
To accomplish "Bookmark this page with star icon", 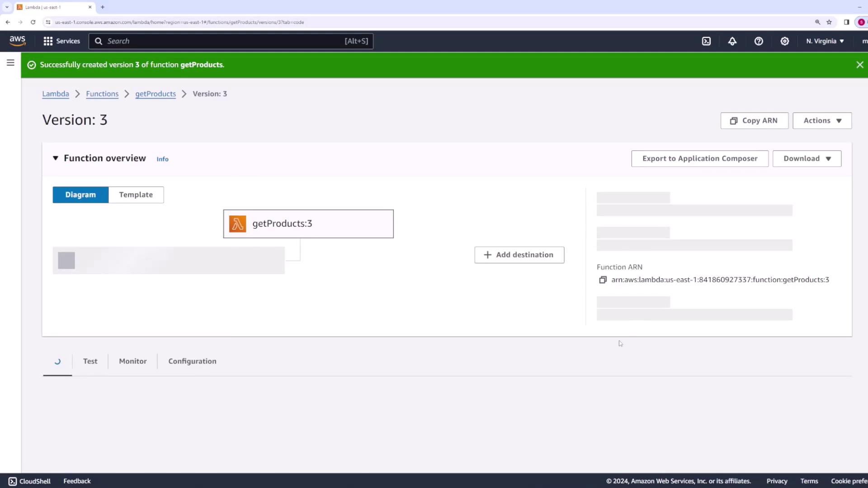I will (x=829, y=22).
